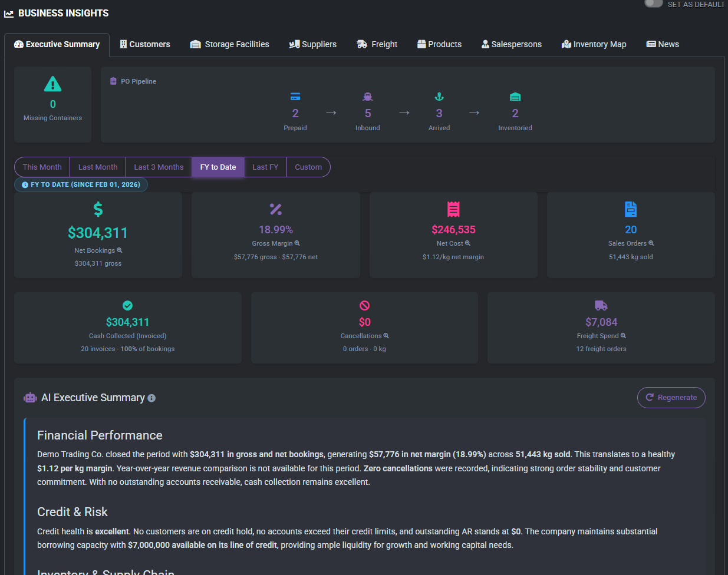Click the Inbound ship icon
The height and width of the screenshot is (575, 728).
[x=368, y=97]
